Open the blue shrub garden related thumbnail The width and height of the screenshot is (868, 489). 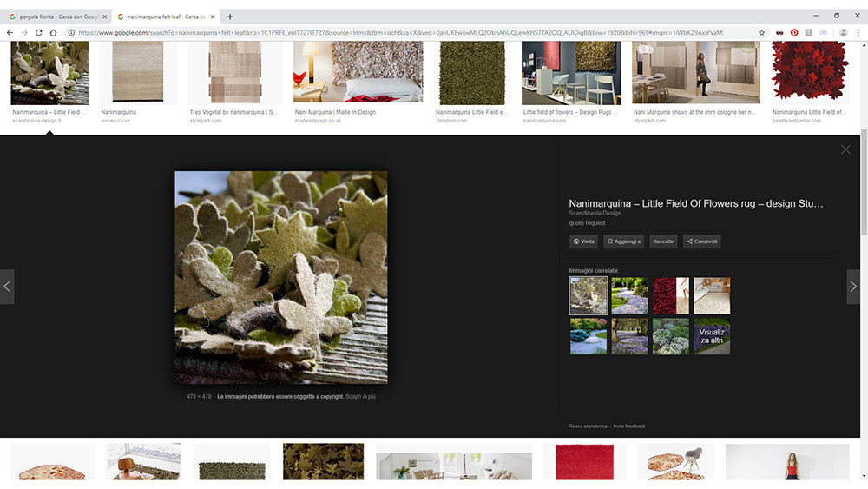pyautogui.click(x=589, y=336)
